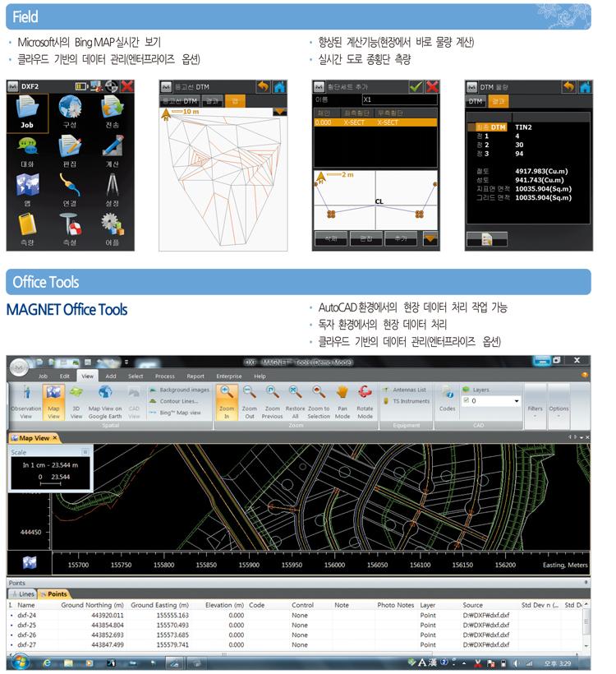Screen dimensions: 616x674
Task: Open the 측량 yellow book survey icon
Action: tap(27, 224)
